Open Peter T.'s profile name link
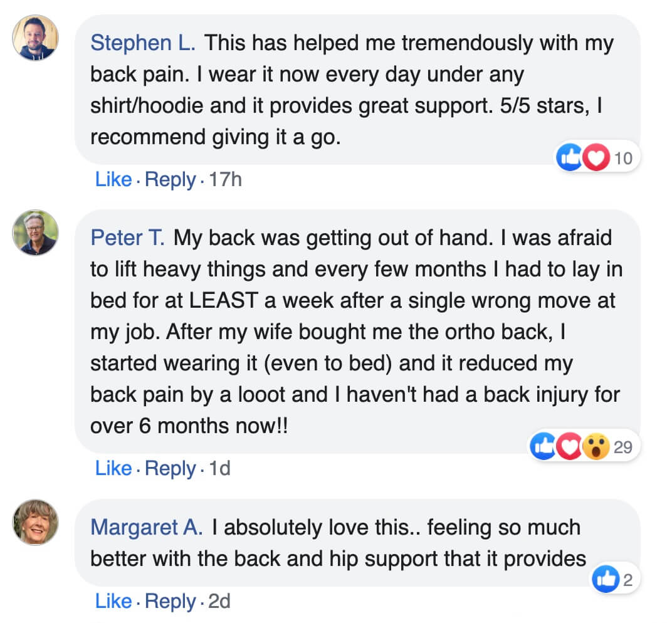This screenshot has width=672, height=623. [128, 238]
